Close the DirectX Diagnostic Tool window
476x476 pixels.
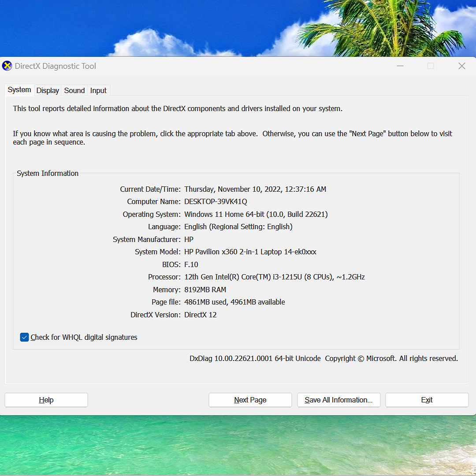click(x=461, y=66)
